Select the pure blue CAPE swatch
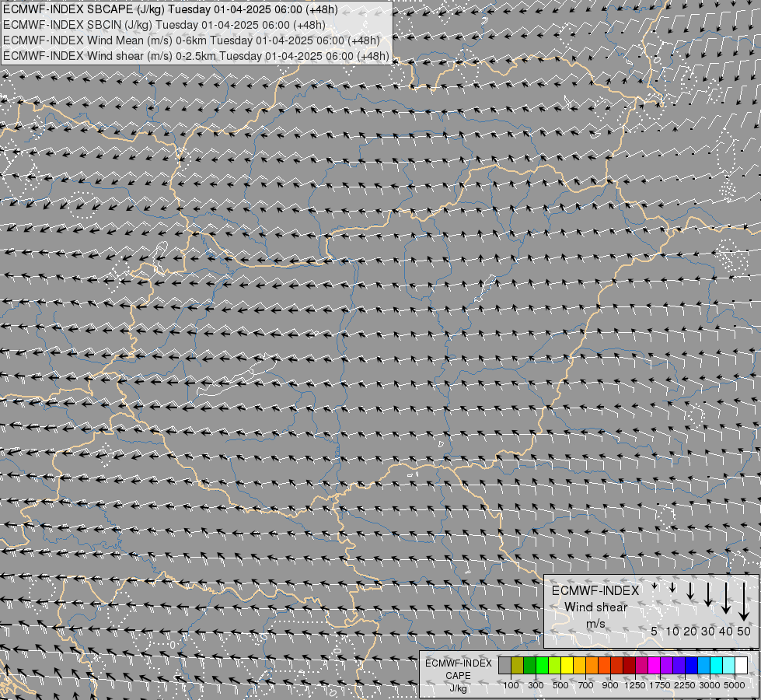761x700 pixels. (x=691, y=665)
